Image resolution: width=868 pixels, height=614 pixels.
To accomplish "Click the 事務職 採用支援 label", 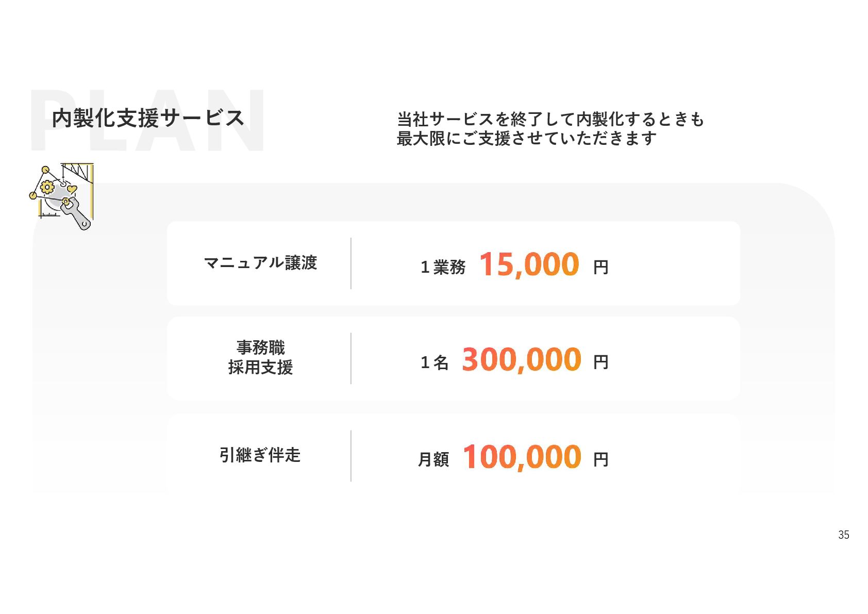I will pyautogui.click(x=260, y=357).
